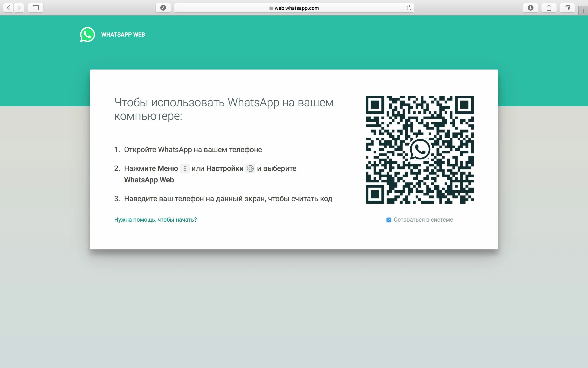
Task: Click the bold word 'Меню' in step 2
Action: click(168, 168)
